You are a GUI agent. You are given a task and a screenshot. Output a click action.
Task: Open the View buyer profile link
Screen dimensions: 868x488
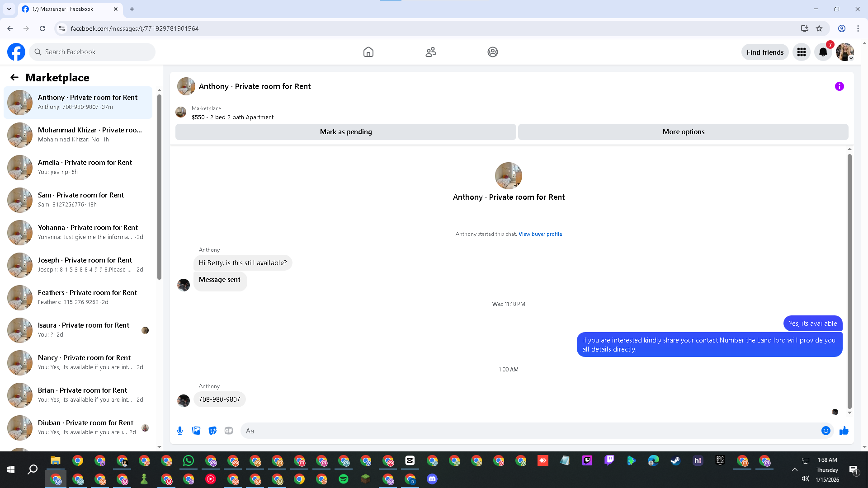pyautogui.click(x=540, y=234)
